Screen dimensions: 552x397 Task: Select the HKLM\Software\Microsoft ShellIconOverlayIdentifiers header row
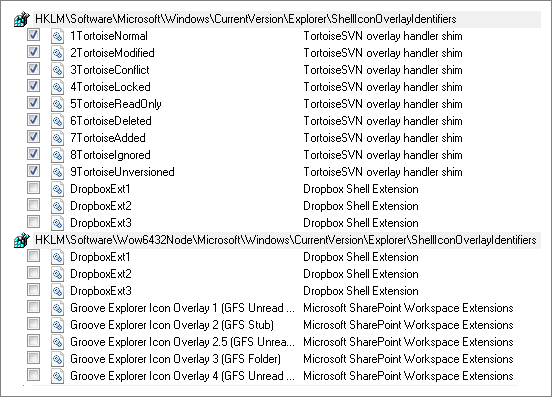277,19
